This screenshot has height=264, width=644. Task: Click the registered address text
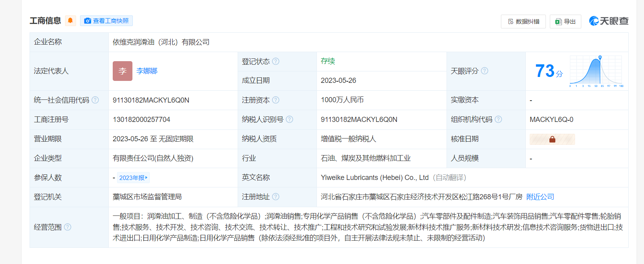(422, 197)
